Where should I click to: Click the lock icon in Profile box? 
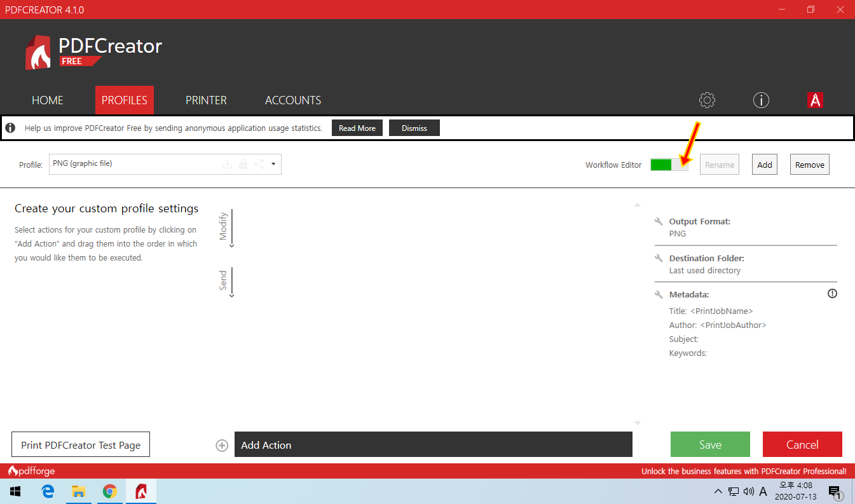pyautogui.click(x=243, y=164)
